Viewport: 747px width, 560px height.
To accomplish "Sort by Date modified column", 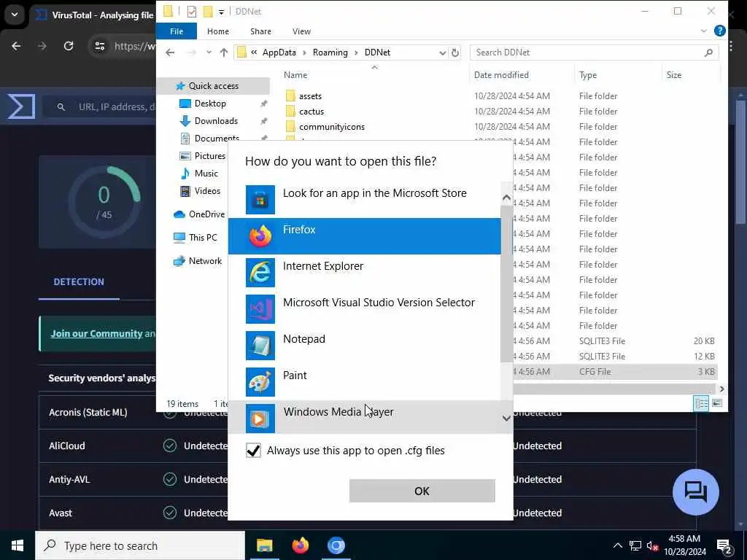I will point(501,75).
